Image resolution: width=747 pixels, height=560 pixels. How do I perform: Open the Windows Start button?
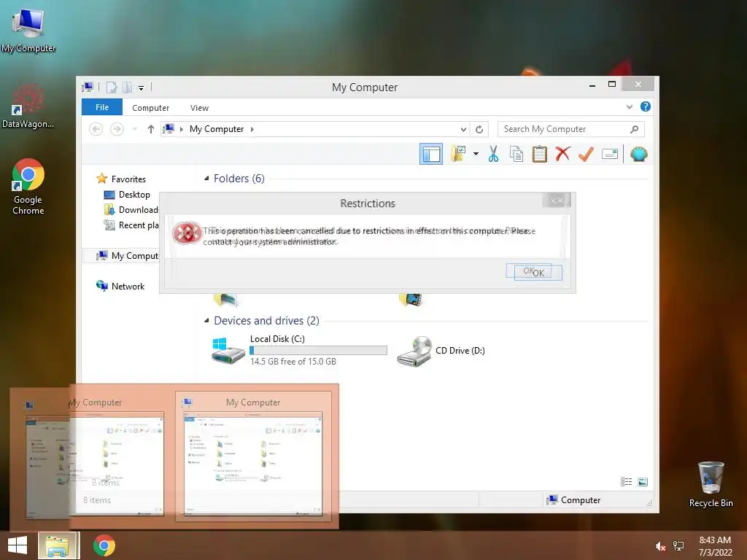click(x=18, y=545)
